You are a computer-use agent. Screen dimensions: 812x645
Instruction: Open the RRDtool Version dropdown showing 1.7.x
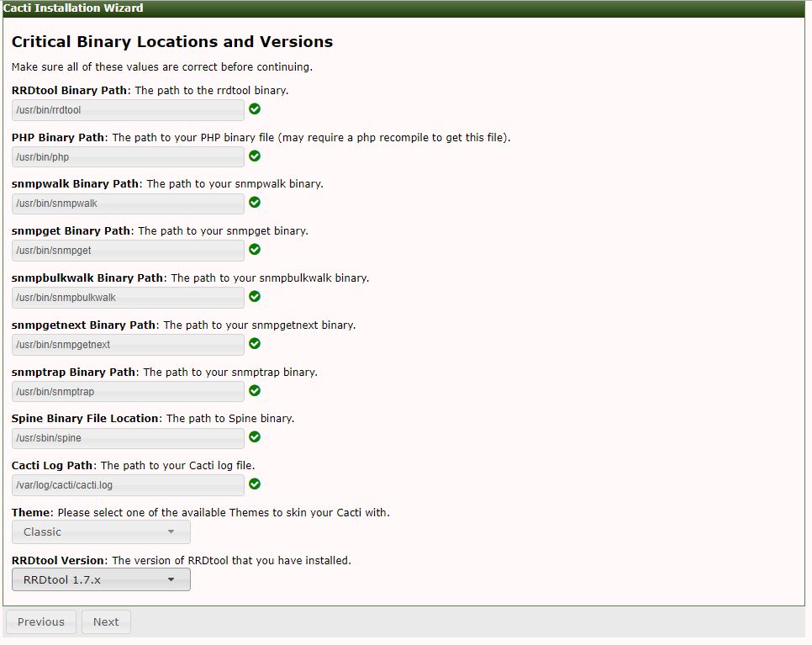[101, 579]
